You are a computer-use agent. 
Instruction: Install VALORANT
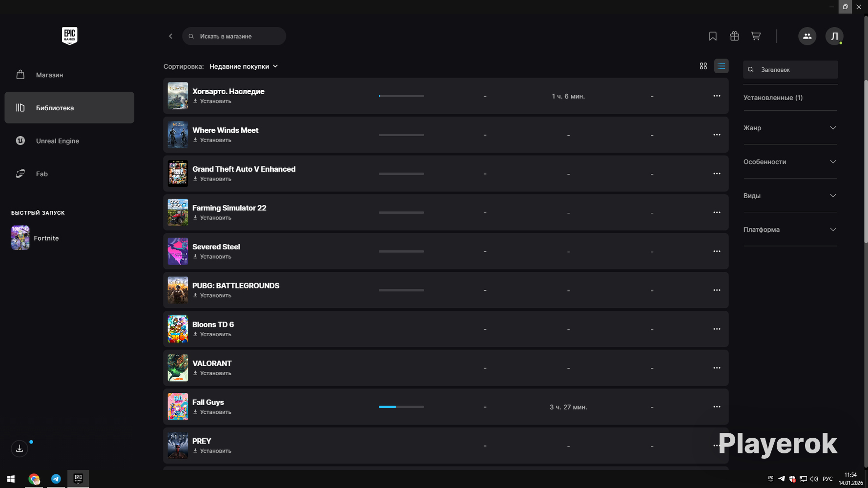click(x=212, y=373)
